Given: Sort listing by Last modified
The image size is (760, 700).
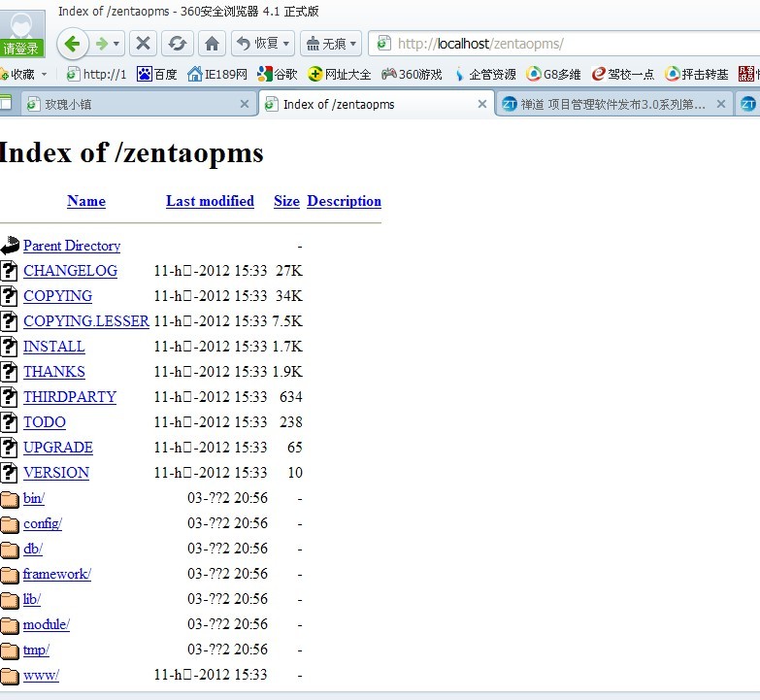Looking at the screenshot, I should [210, 201].
